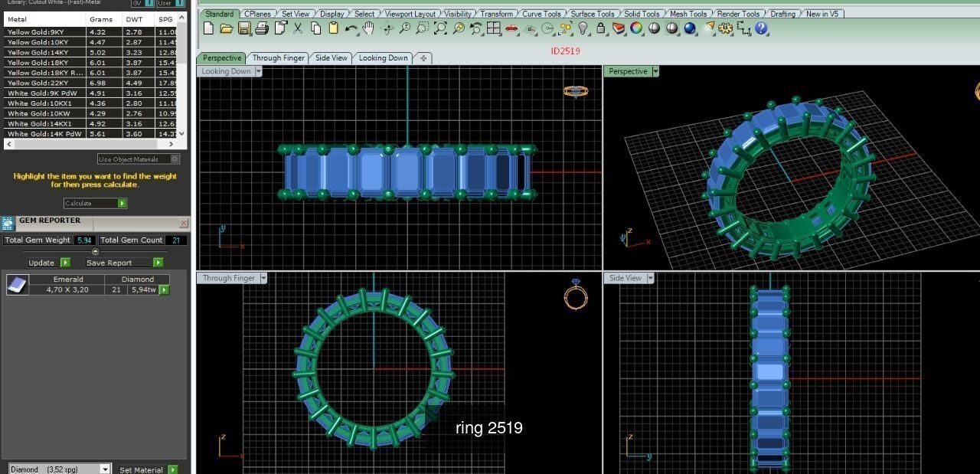Switch to the Looking Down viewport tab
Screen dimensions: 980x474
point(383,57)
